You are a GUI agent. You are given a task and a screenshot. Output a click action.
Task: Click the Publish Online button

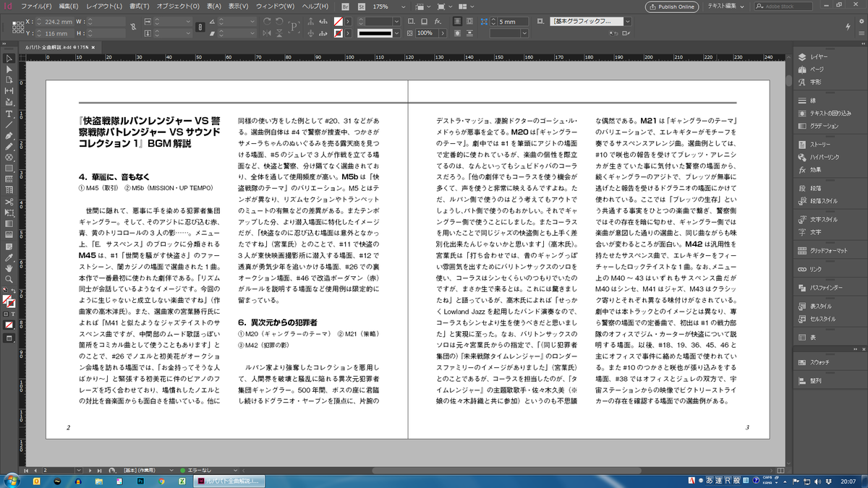click(x=671, y=7)
